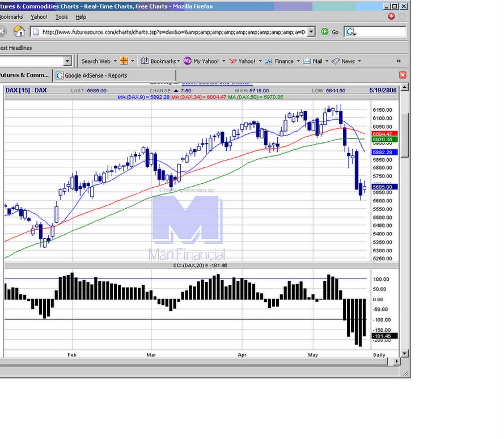Click the MA (DAX,50) legend text

tap(256, 97)
